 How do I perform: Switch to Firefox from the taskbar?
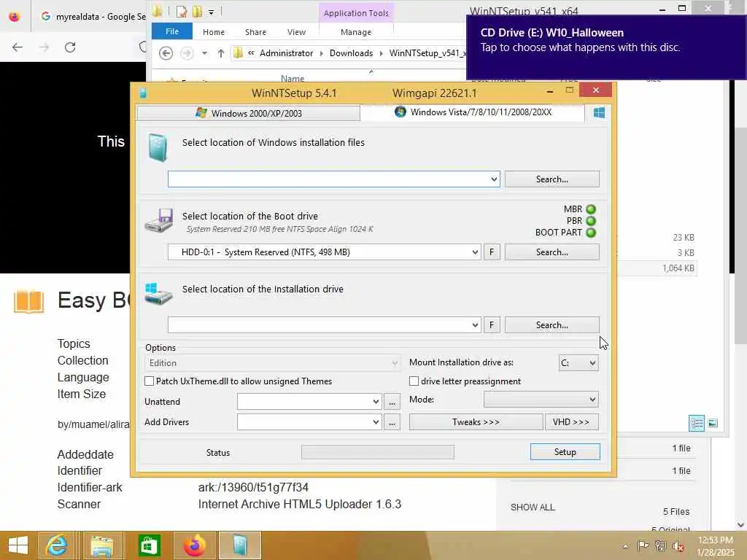click(194, 545)
